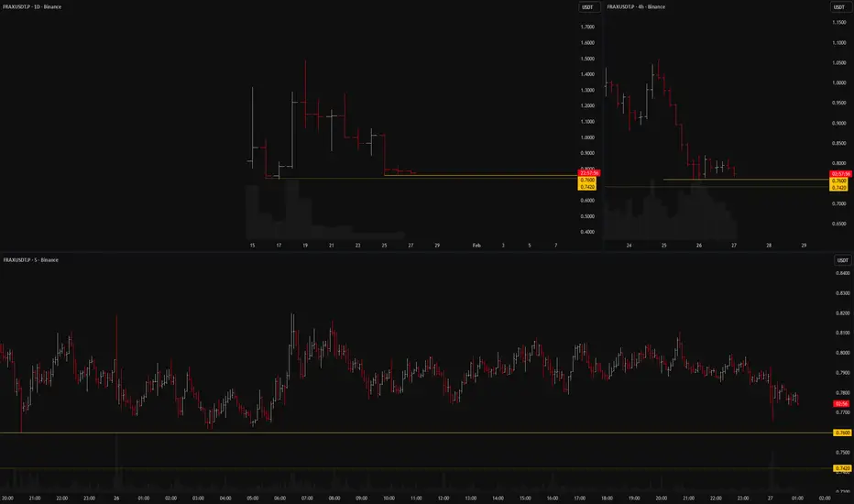Open the USDT currency selector on the 4h chart
854x504 pixels.
coord(839,7)
